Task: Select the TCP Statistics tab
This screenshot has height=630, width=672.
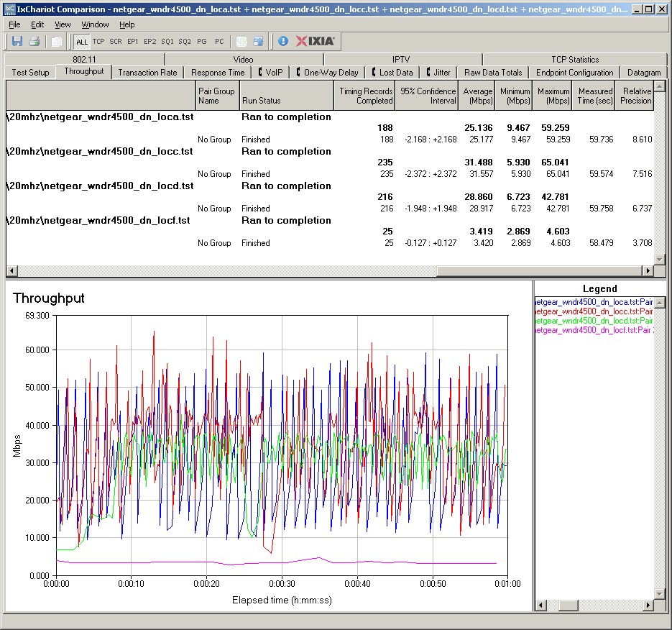Action: [x=575, y=59]
